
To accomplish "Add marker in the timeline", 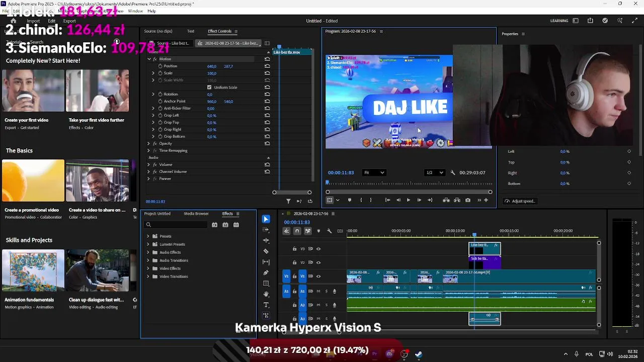I will (x=318, y=231).
